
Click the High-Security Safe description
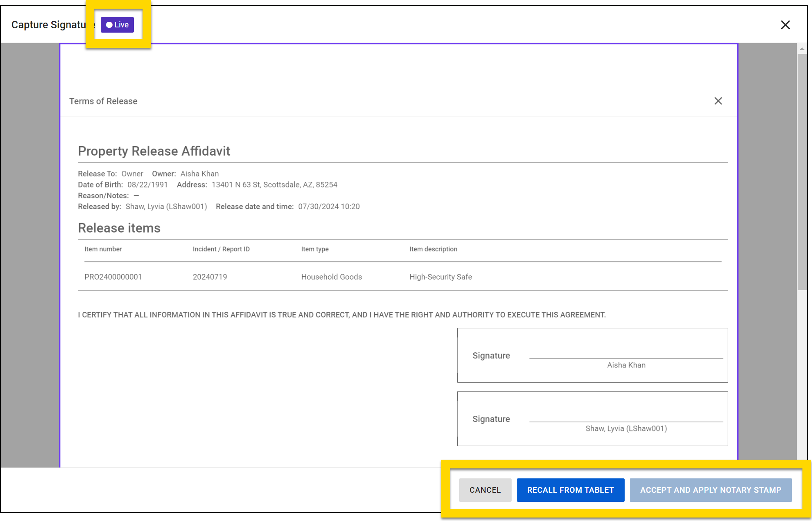click(x=440, y=277)
